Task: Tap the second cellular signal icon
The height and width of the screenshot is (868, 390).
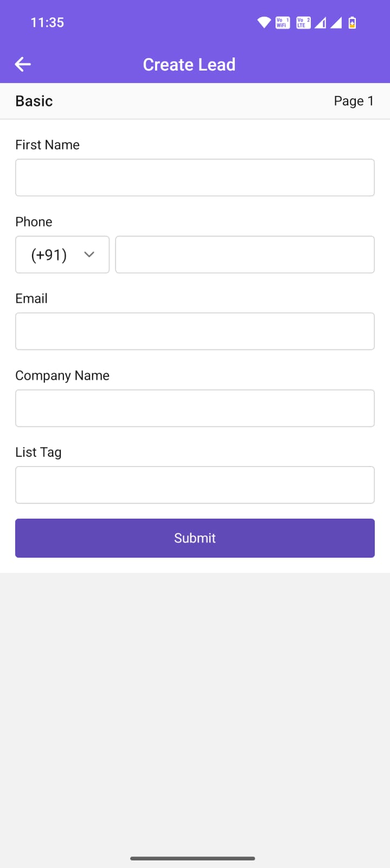Action: [x=336, y=23]
